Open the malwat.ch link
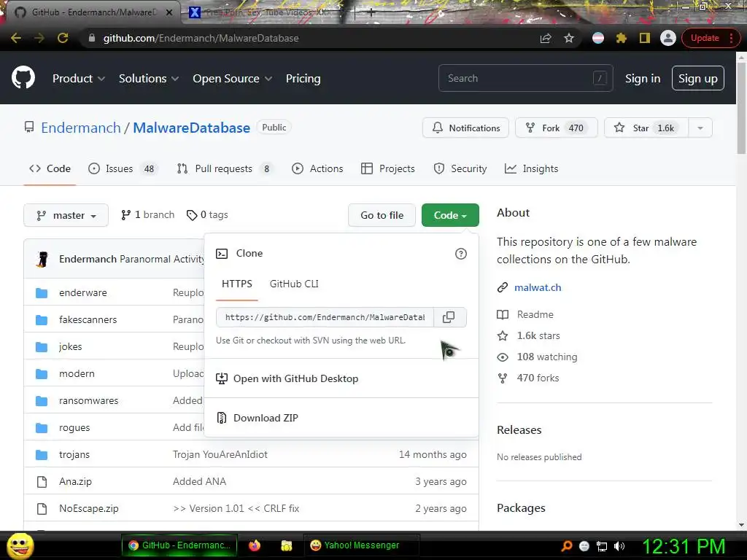 coord(538,287)
